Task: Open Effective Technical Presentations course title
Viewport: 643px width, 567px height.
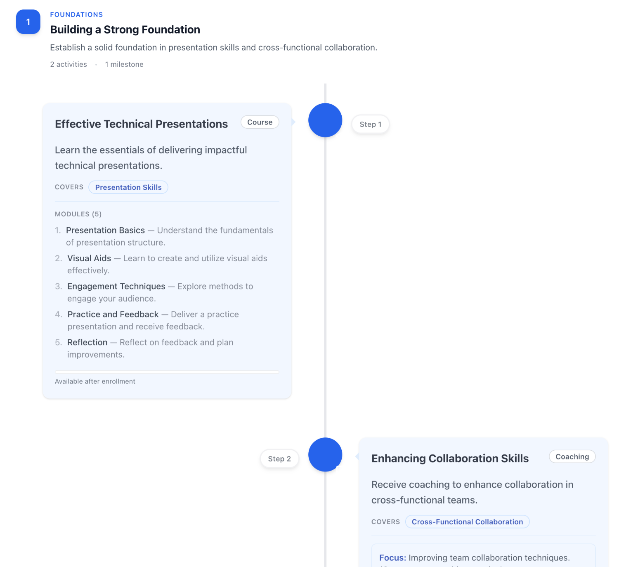Action: coord(141,124)
